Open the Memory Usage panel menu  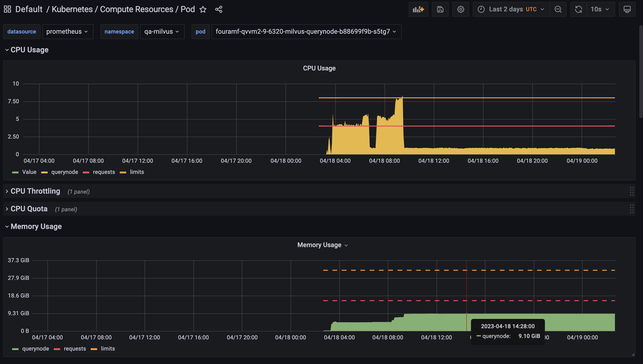(x=346, y=245)
